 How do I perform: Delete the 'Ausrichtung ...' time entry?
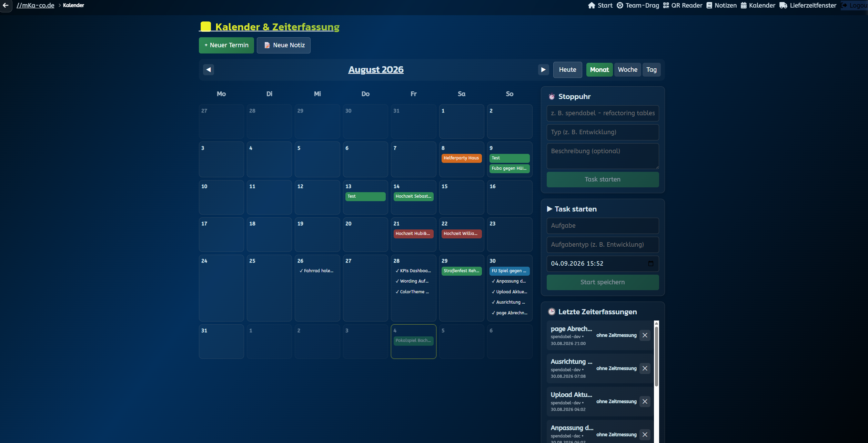[x=645, y=368]
